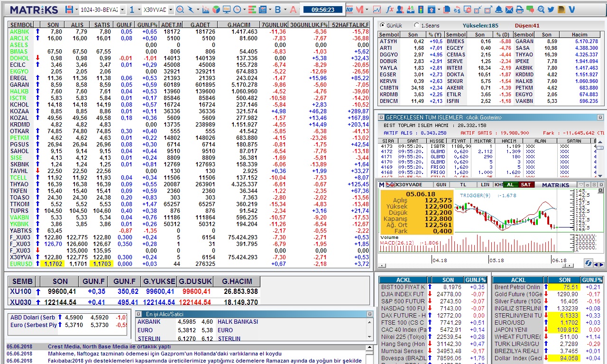Screen dimensions: 607x364
Task: Click the blue lightning bolt icon
Action: [191, 9]
